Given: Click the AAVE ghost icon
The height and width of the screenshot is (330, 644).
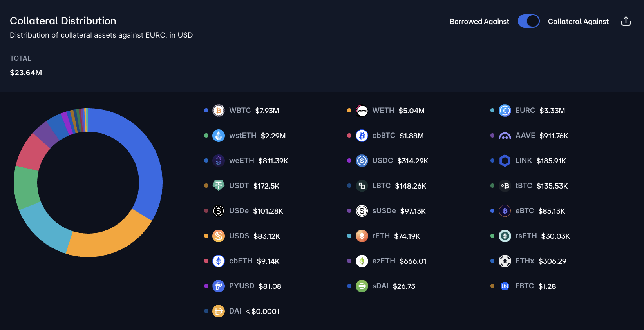Looking at the screenshot, I should (505, 136).
